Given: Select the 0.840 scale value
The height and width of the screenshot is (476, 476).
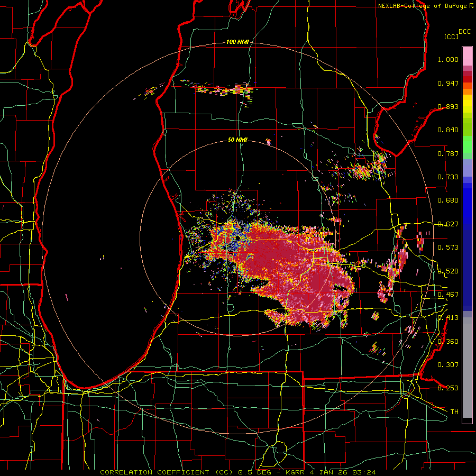Looking at the screenshot, I should click(x=448, y=130).
